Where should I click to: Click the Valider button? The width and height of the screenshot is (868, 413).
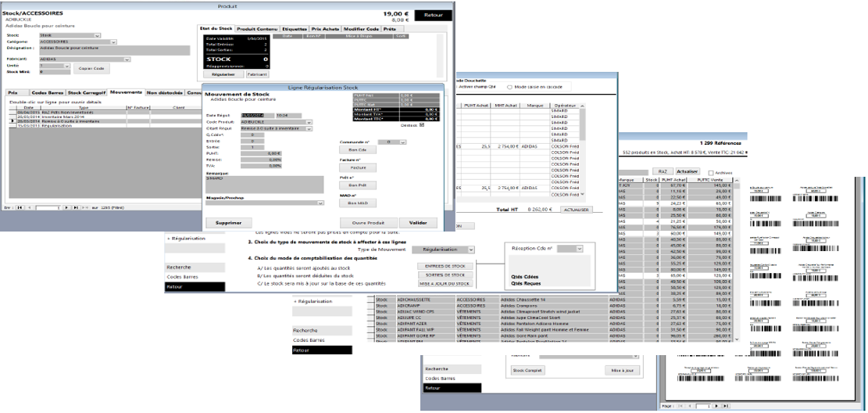(418, 223)
